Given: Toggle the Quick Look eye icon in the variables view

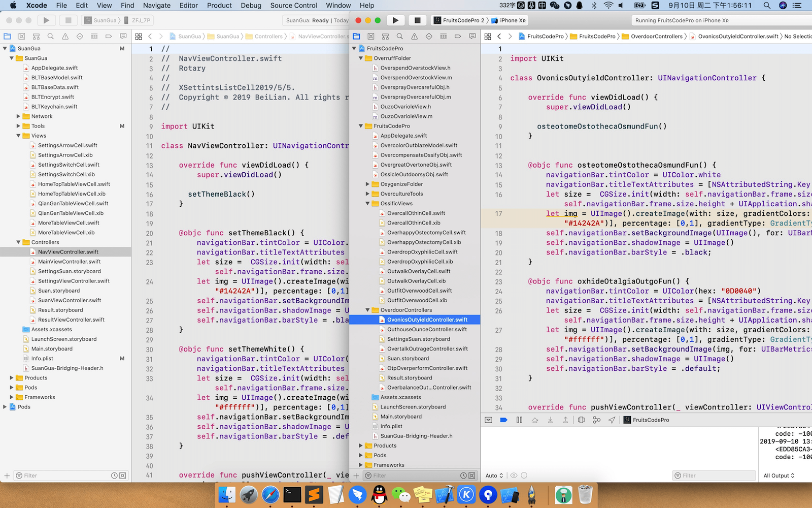Looking at the screenshot, I should 514,475.
